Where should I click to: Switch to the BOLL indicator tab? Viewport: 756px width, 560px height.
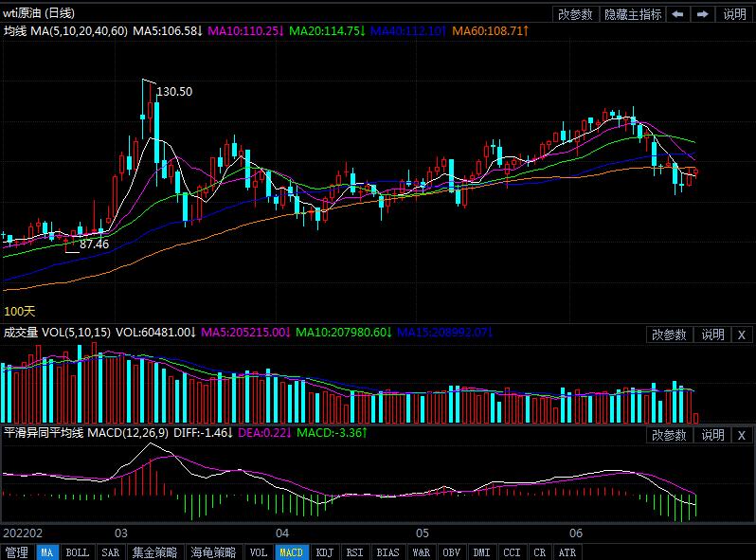(x=78, y=552)
